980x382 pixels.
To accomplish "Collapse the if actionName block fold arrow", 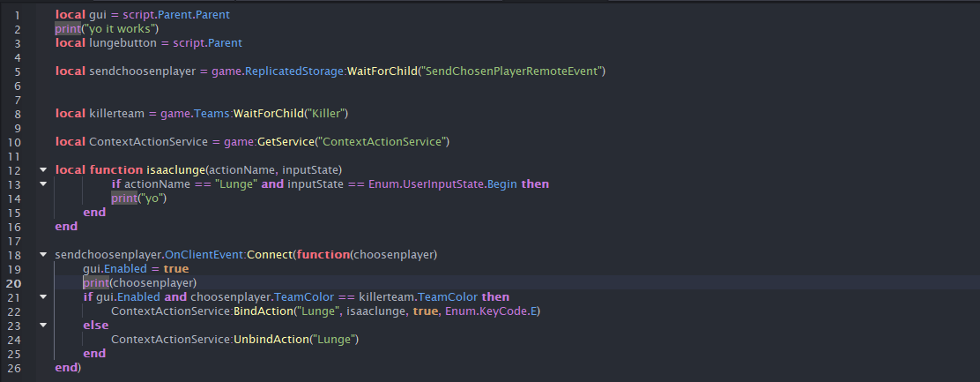I will [x=42, y=184].
